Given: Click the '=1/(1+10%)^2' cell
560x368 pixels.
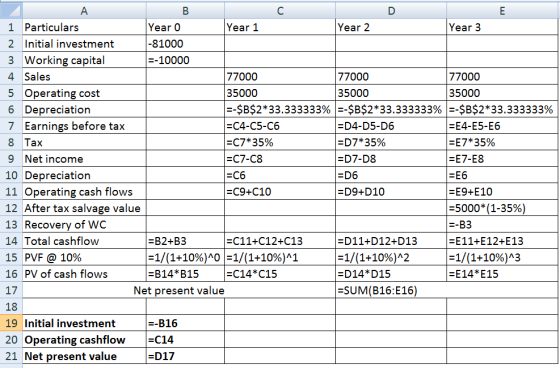Looking at the screenshot, I should 391,257.
